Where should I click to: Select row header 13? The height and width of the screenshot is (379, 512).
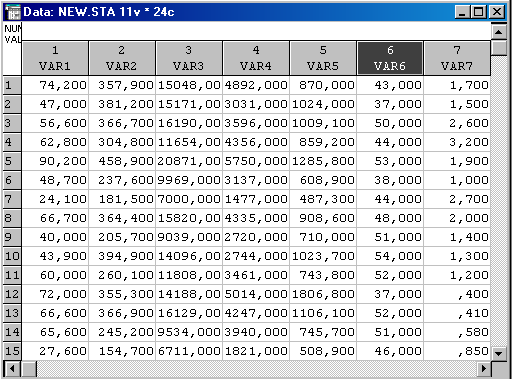click(12, 313)
